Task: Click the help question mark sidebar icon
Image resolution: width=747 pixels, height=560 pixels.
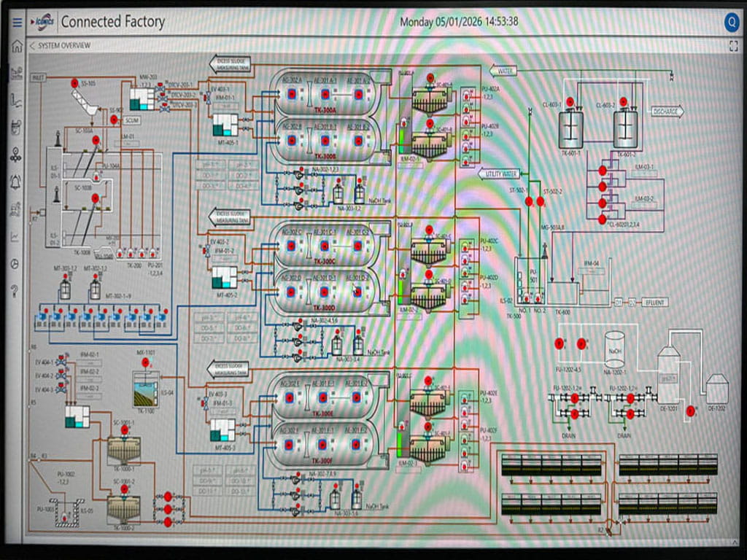Action: point(15,291)
